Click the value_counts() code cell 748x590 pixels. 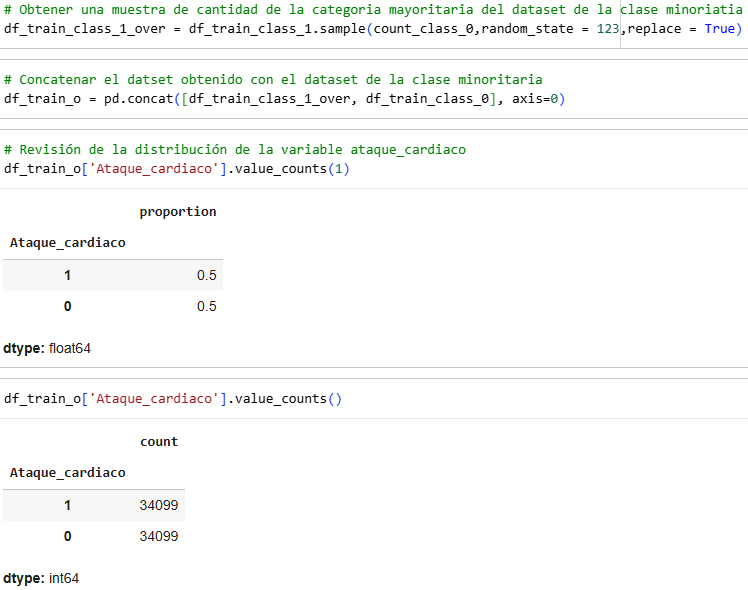[173, 399]
